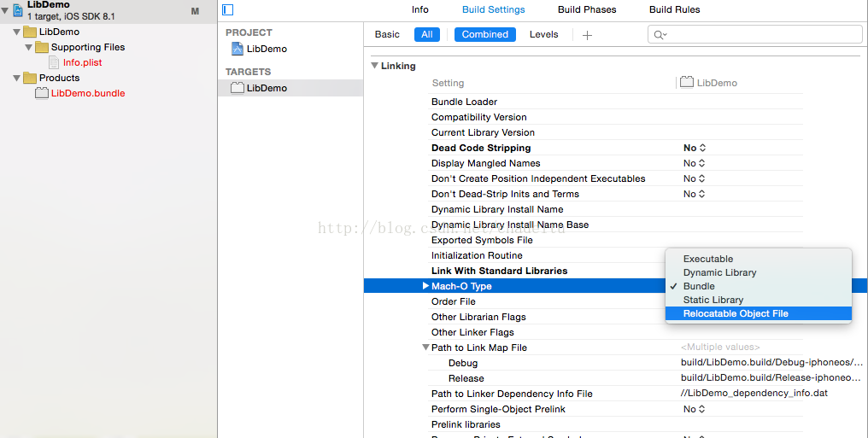
Task: Open Don't Dead-Strip Inits and Terms value
Action: 695,194
